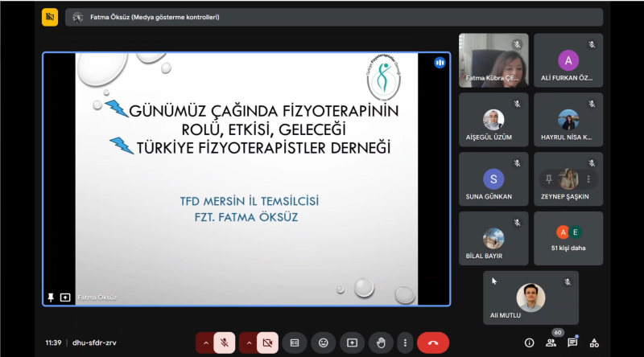644x357 pixels.
Task: Turn on captions
Action: tap(295, 343)
